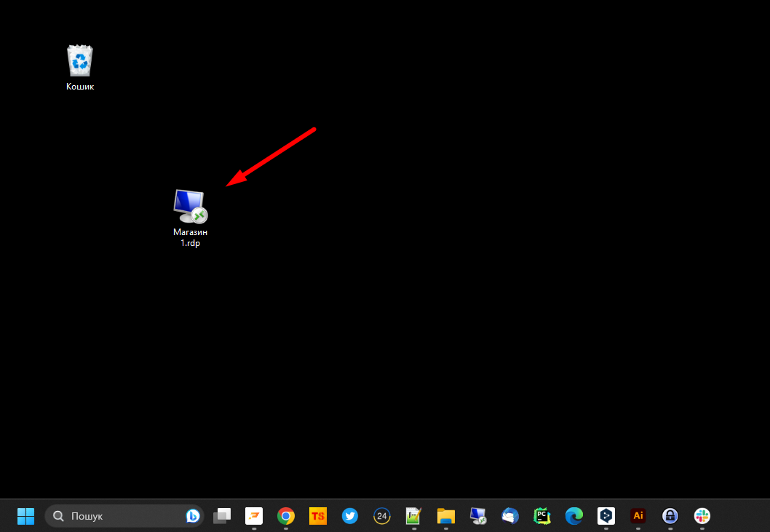Open Task View from the taskbar
770x532 pixels.
pos(222,516)
